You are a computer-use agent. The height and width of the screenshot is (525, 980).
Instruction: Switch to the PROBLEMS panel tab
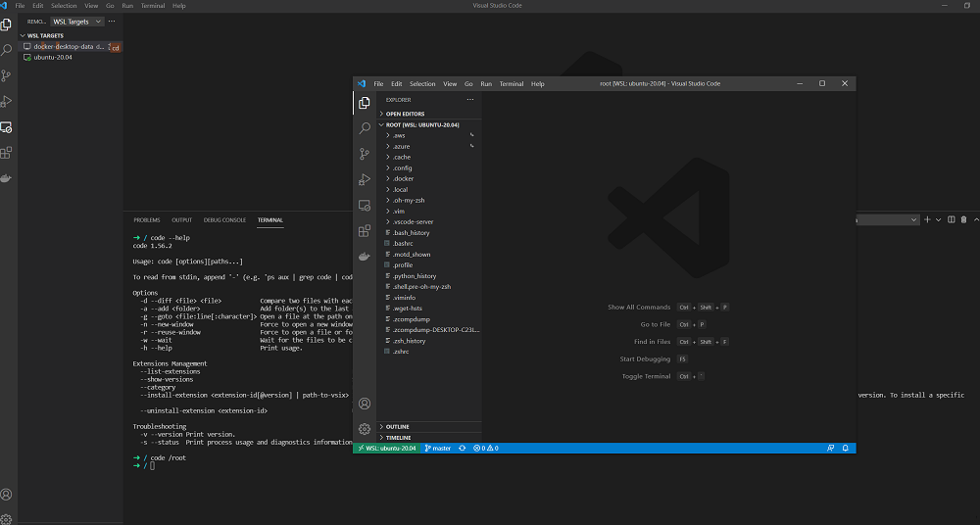(147, 220)
